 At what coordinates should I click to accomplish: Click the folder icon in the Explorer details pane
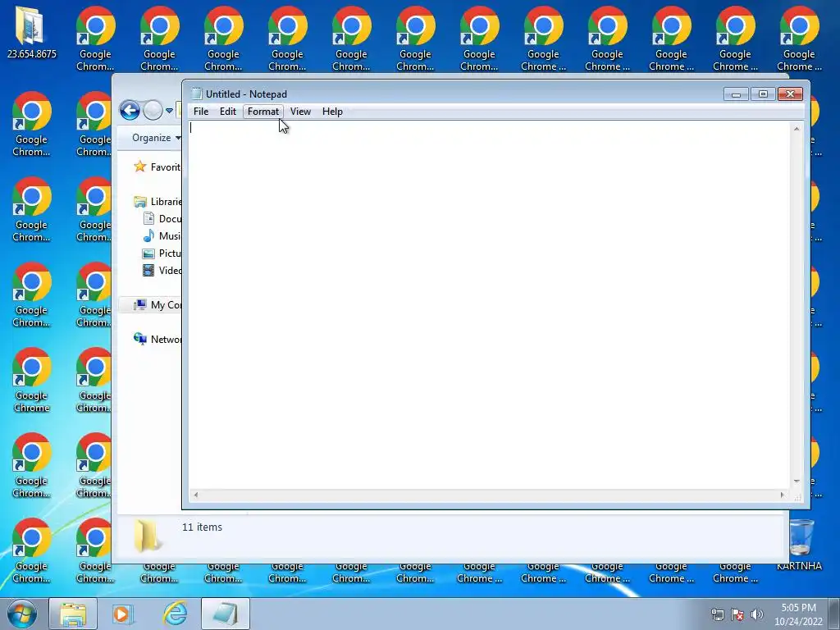148,535
